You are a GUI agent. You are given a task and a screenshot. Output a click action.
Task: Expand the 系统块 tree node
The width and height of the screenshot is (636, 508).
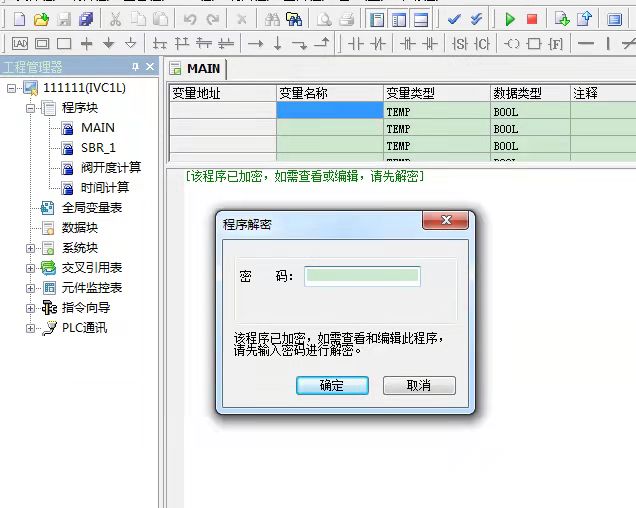click(x=31, y=248)
